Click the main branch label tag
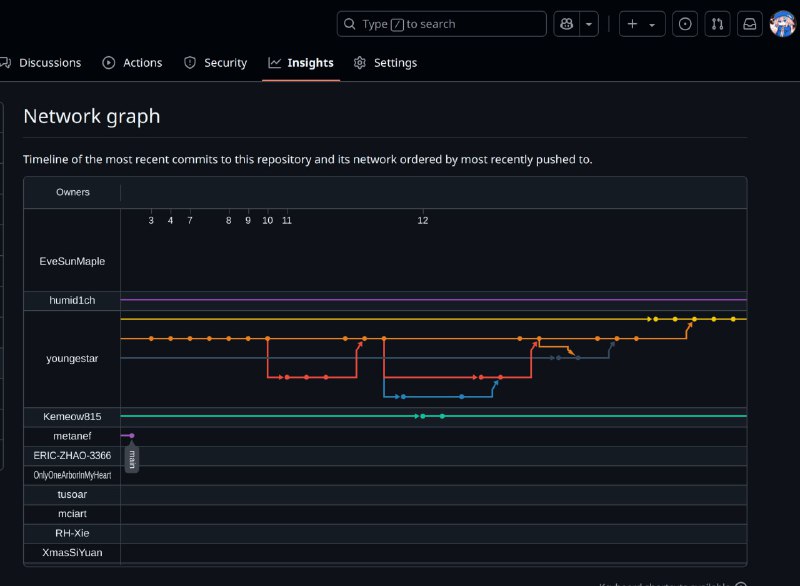Image resolution: width=800 pixels, height=586 pixels. [131, 459]
